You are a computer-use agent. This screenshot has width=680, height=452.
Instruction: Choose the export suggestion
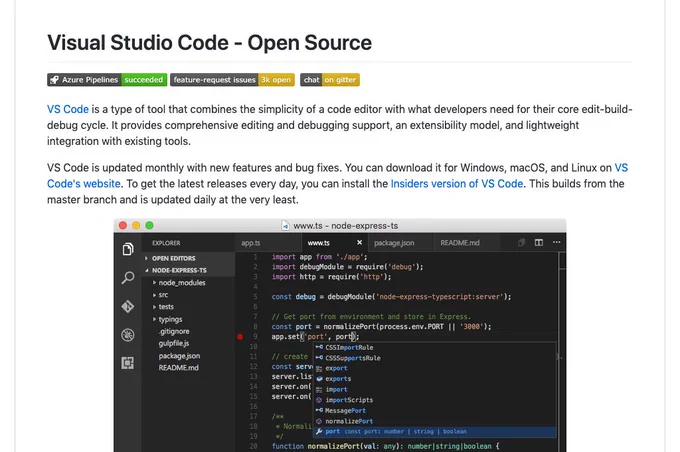(x=435, y=368)
